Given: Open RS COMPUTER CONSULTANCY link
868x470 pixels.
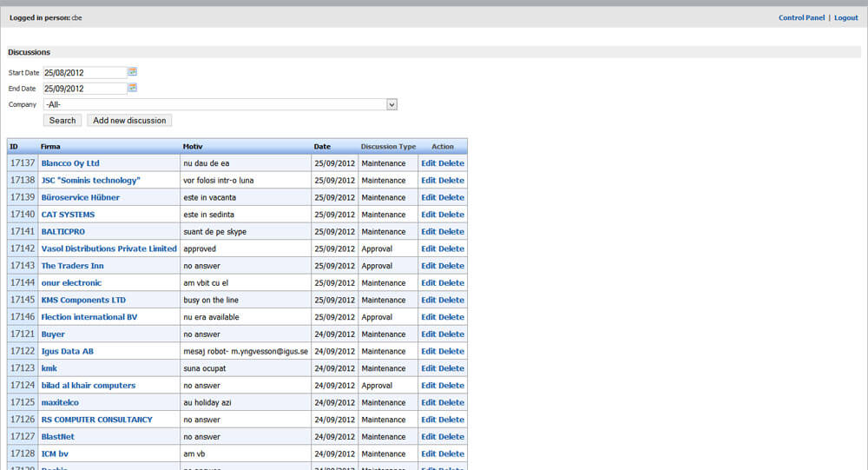Looking at the screenshot, I should [97, 420].
